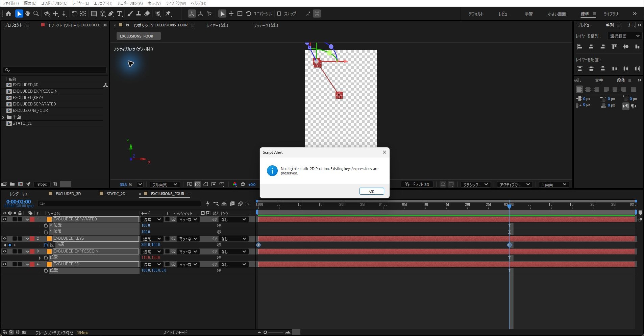Create new folder in Project panel
The width and height of the screenshot is (644, 336).
coord(12,184)
